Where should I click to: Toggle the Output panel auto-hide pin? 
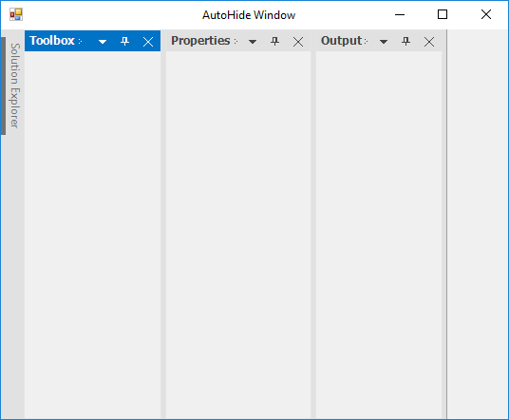coord(406,41)
